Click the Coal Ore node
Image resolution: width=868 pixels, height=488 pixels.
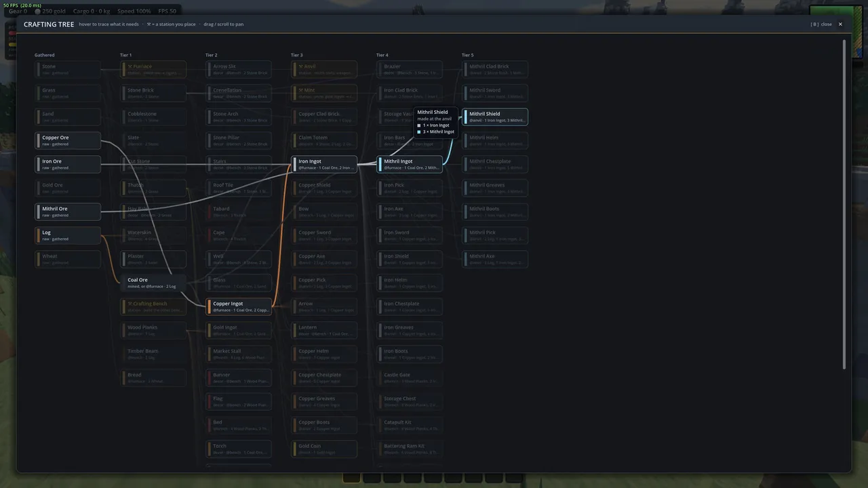(153, 283)
